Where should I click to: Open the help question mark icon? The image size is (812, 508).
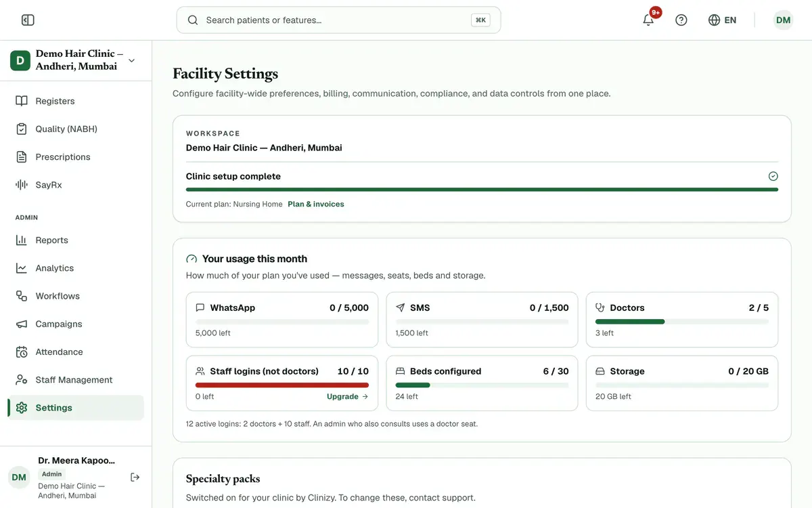[681, 20]
